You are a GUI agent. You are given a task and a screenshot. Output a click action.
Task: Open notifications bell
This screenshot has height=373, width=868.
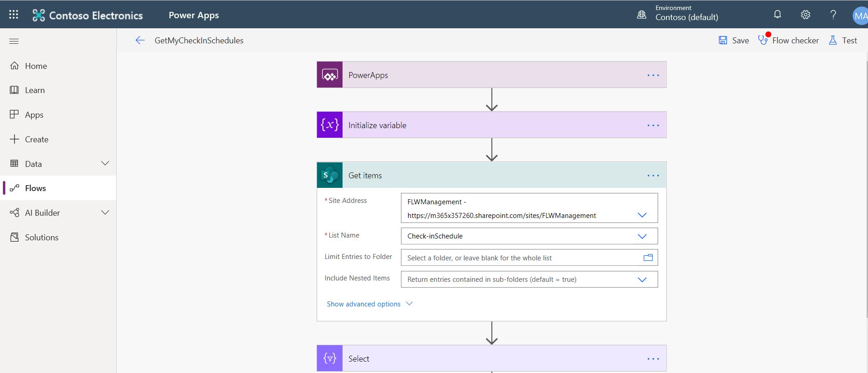tap(778, 15)
